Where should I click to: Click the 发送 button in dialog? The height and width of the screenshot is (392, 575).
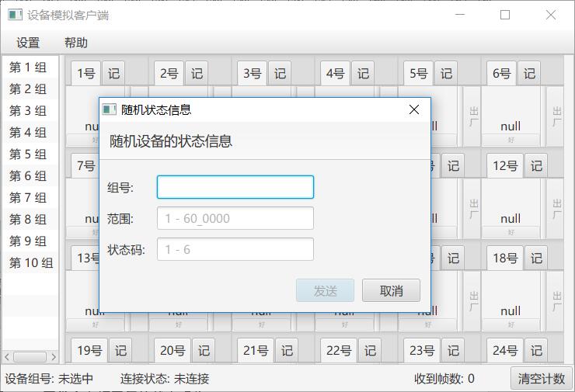(x=326, y=290)
